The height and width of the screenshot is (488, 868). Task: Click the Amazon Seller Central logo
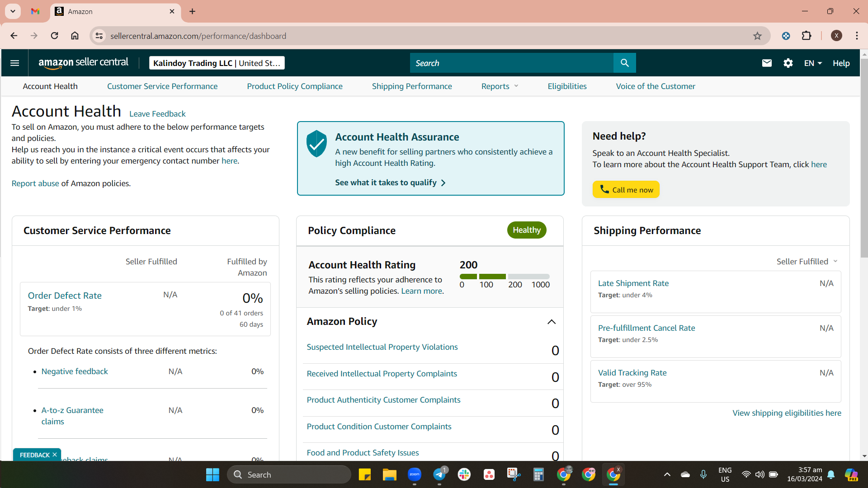pos(83,63)
